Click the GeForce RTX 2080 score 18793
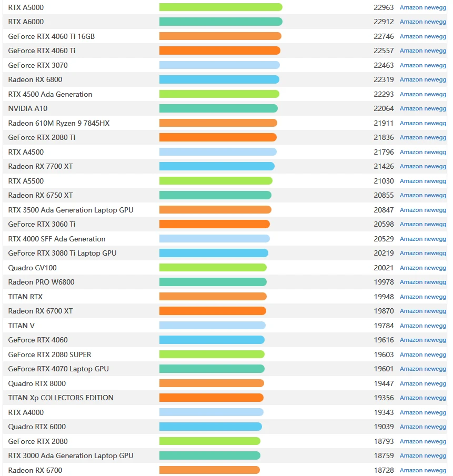Viewport: 453px width, 476px height. coord(384,441)
